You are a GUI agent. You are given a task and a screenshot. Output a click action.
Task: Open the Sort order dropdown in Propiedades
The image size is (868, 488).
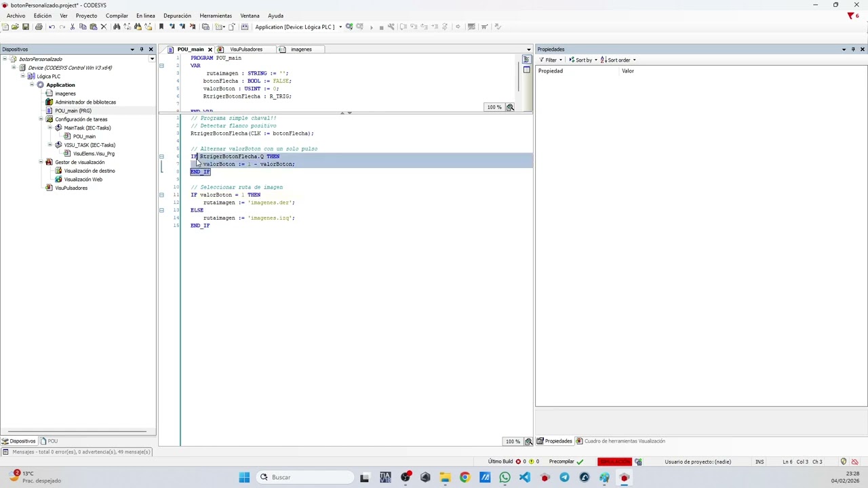click(x=618, y=60)
